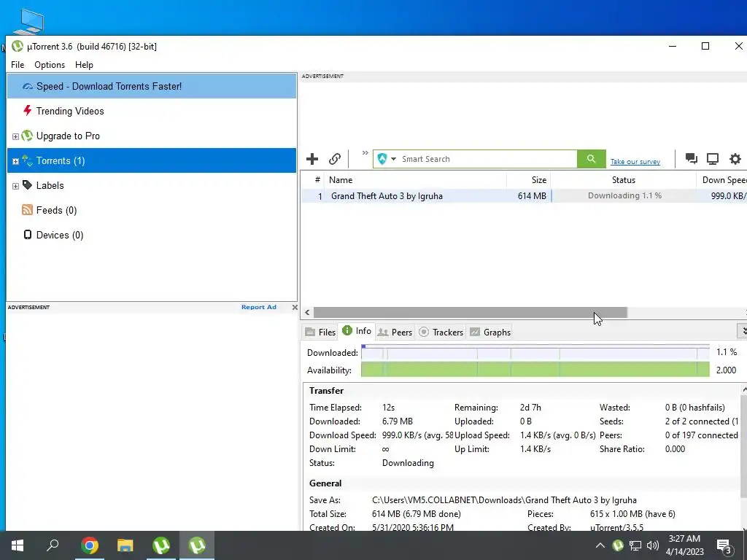Screen dimensions: 747x560
Task: Open the Options menu
Action: [50, 65]
